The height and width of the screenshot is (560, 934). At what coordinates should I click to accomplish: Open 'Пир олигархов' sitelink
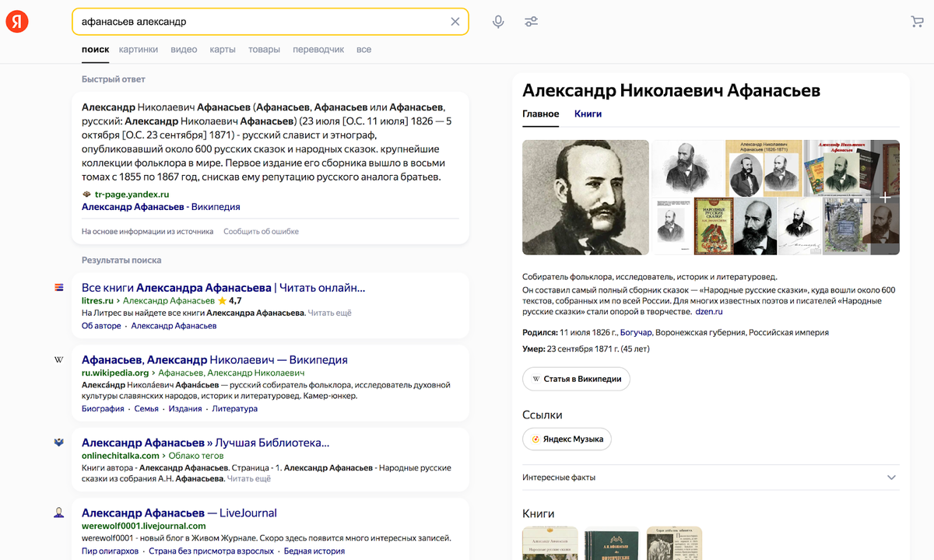pos(110,551)
